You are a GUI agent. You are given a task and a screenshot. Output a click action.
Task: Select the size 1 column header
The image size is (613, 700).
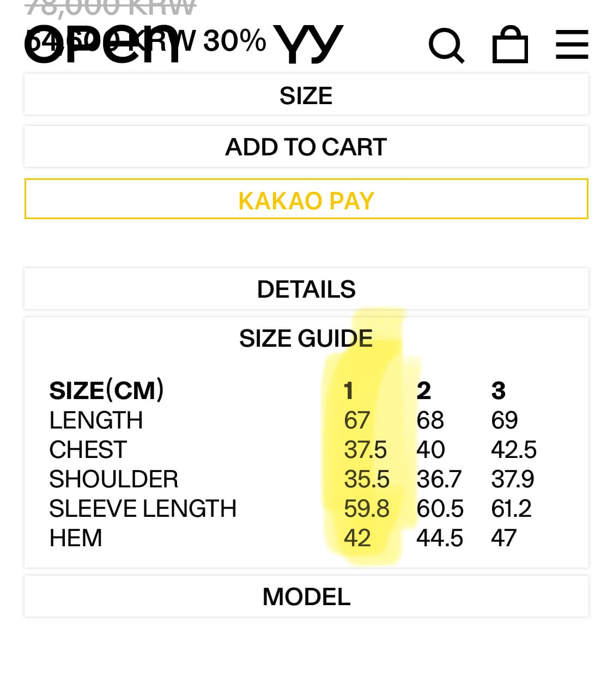(x=349, y=391)
